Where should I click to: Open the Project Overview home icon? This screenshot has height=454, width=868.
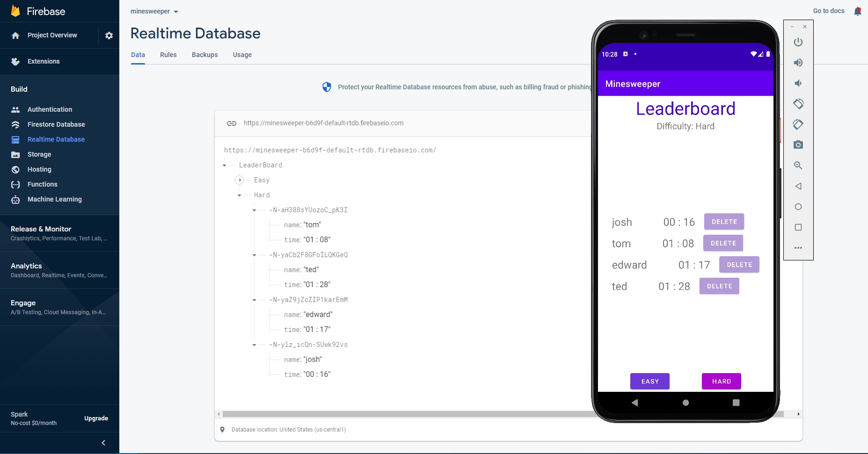pos(15,36)
